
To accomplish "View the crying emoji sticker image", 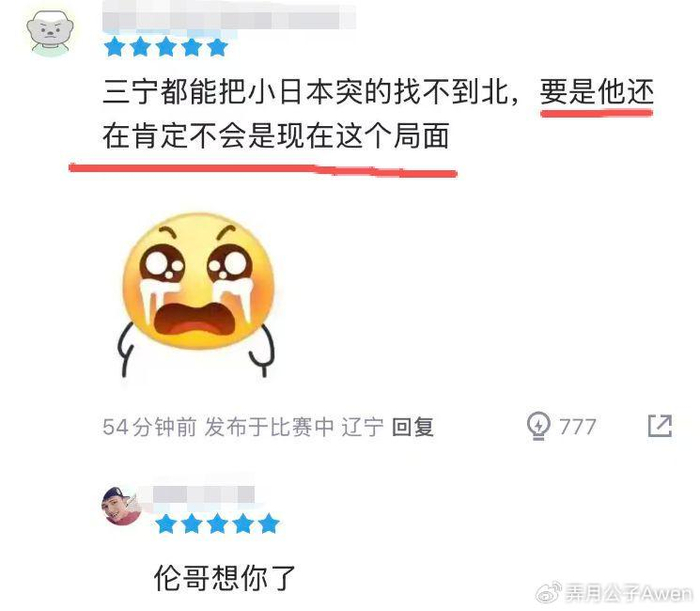I will click(x=196, y=295).
